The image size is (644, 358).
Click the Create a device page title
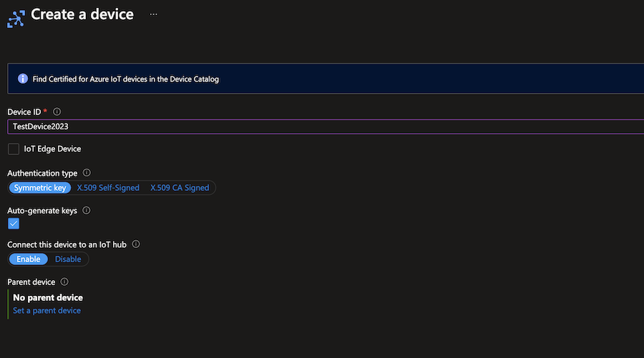click(82, 14)
